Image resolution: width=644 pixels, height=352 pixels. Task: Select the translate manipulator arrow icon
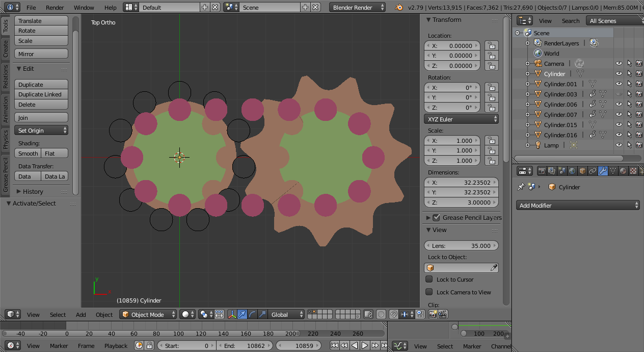(x=242, y=314)
